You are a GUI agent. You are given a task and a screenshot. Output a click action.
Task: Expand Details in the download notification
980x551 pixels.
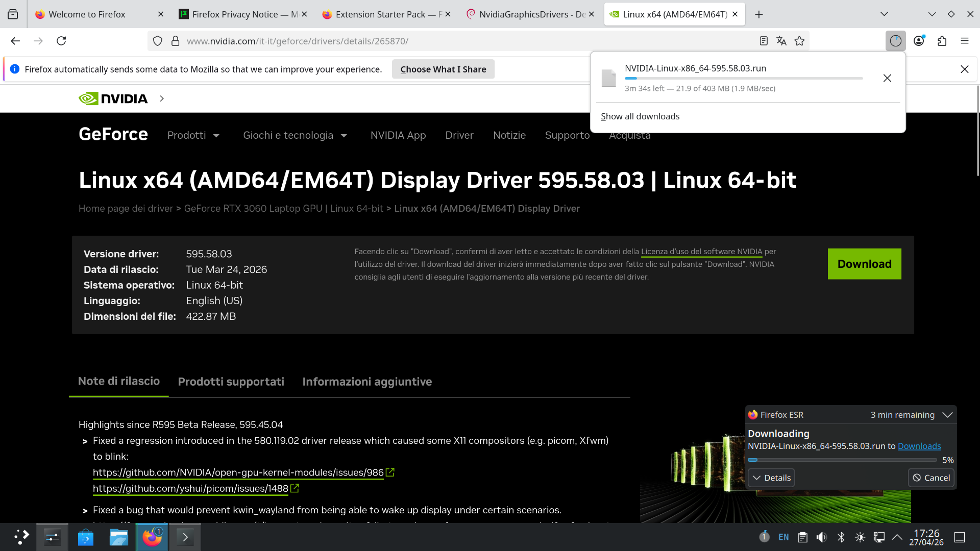(771, 478)
